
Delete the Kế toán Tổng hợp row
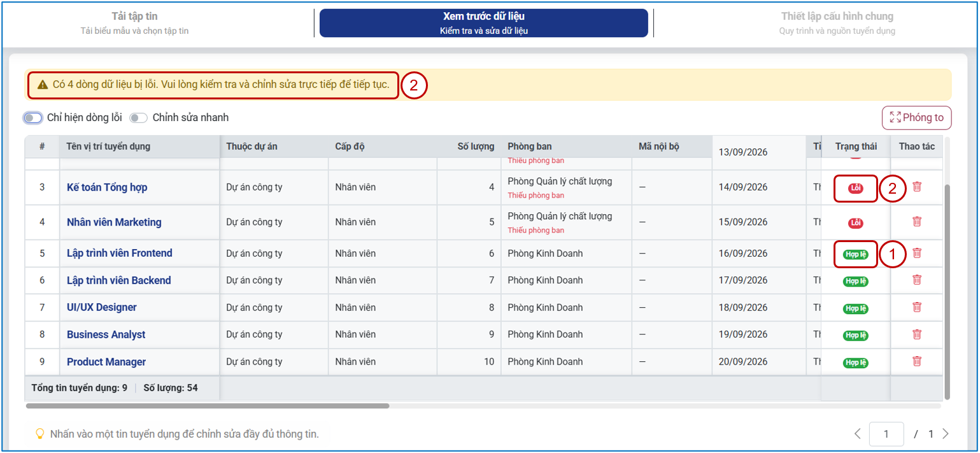pos(917,187)
